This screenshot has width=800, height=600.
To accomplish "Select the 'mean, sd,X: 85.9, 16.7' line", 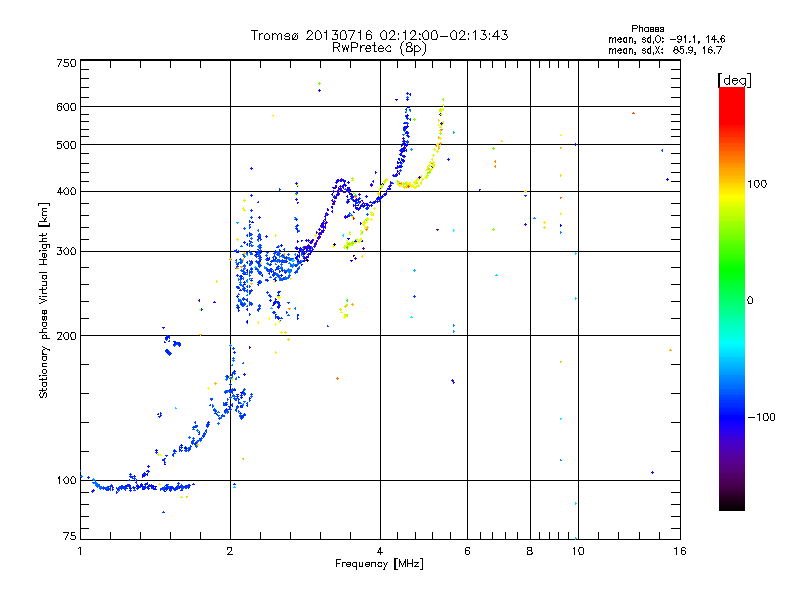I will click(x=665, y=50).
